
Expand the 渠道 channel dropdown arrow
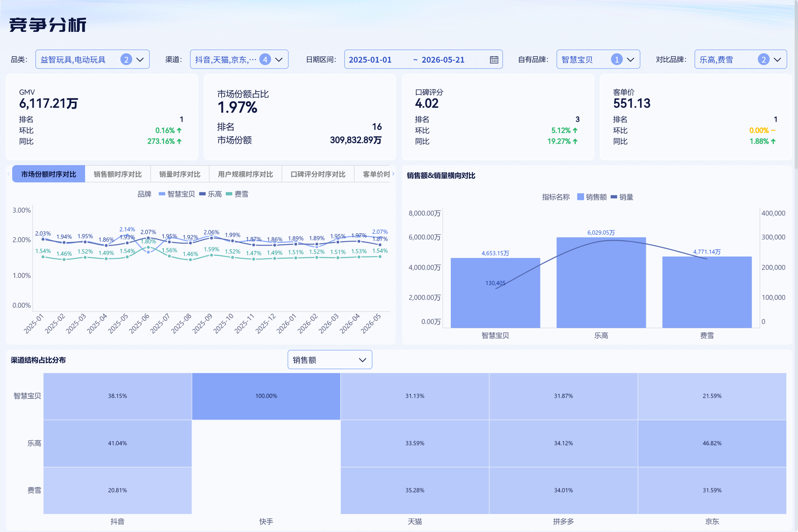[x=279, y=60]
